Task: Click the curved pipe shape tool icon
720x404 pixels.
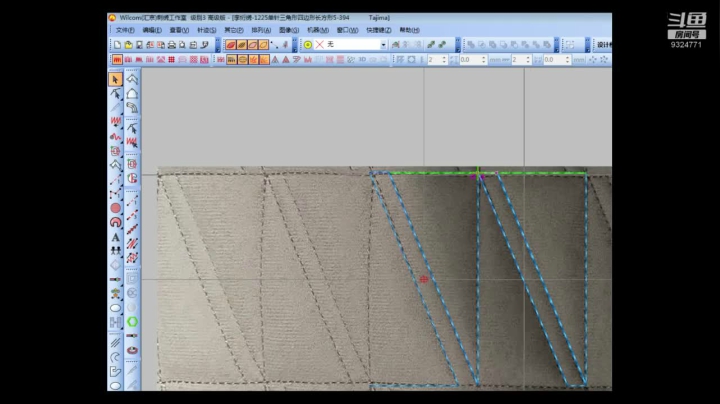Action: 132,108
